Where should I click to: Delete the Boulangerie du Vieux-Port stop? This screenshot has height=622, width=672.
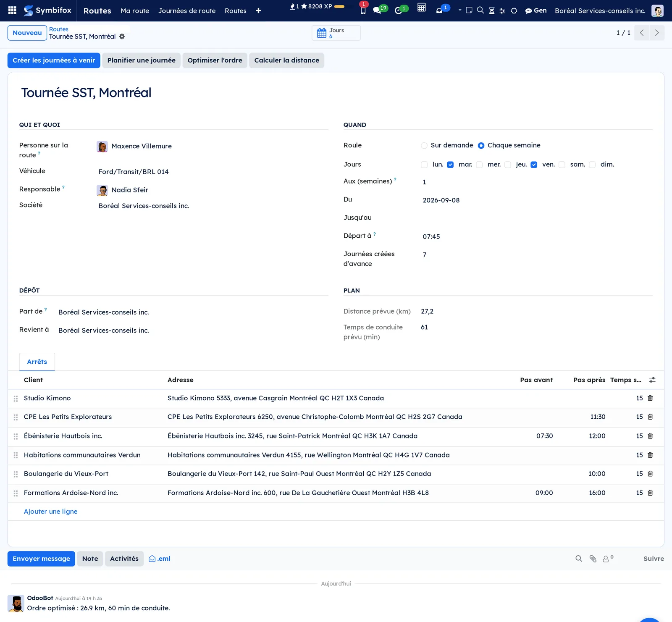tap(650, 474)
